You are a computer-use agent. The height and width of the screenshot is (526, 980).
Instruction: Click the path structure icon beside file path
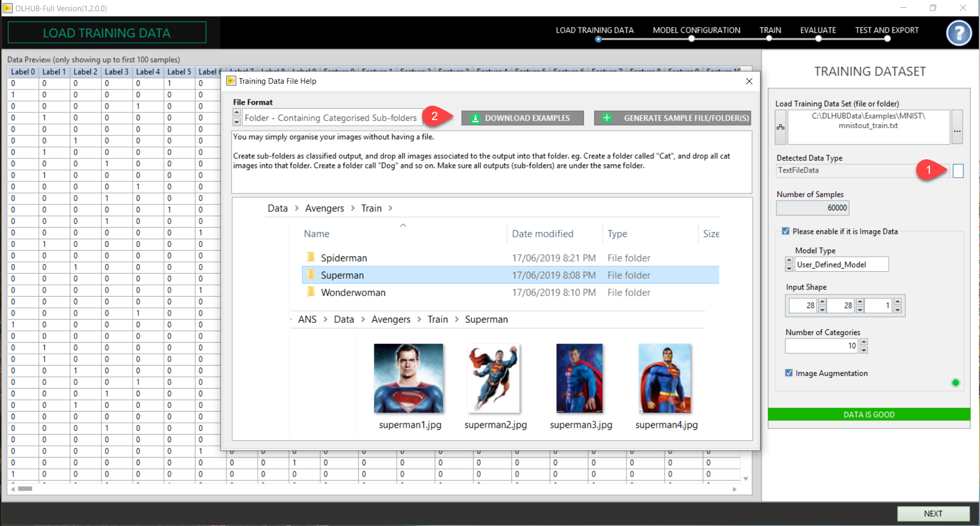pos(780,127)
